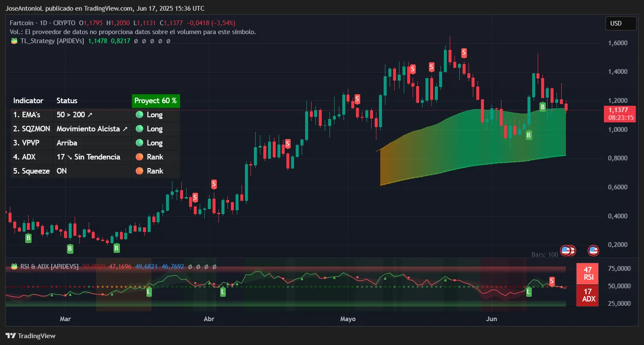Click the single US flag calendar icon

pyautogui.click(x=593, y=251)
